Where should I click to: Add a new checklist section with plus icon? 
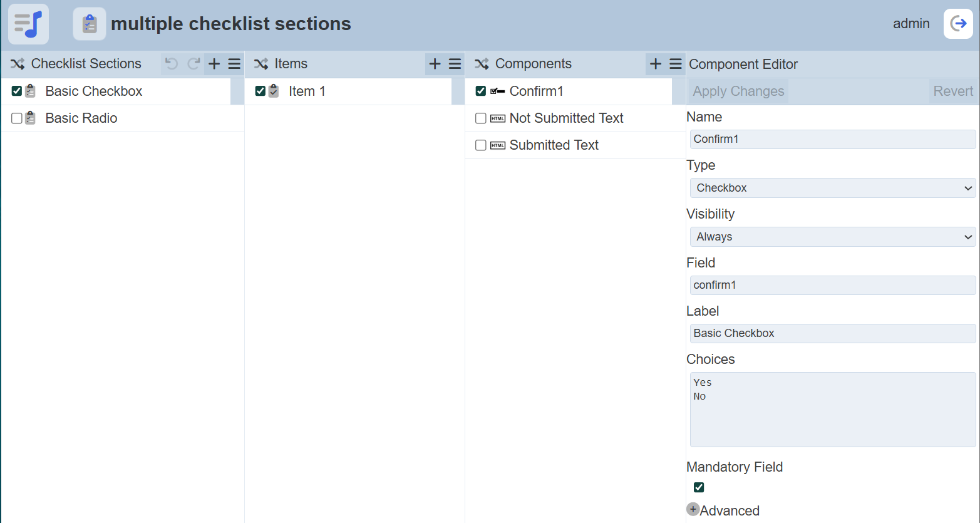214,64
